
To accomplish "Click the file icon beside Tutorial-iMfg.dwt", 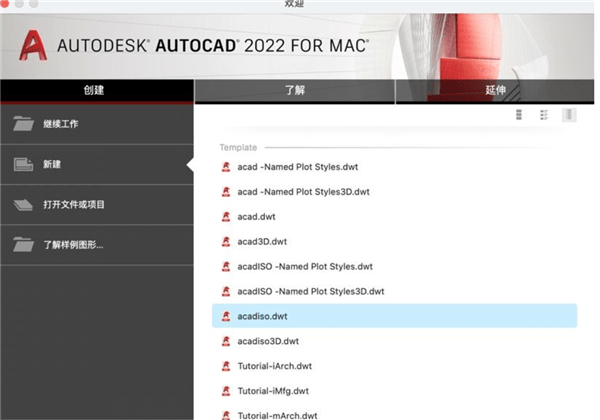I will (x=226, y=391).
